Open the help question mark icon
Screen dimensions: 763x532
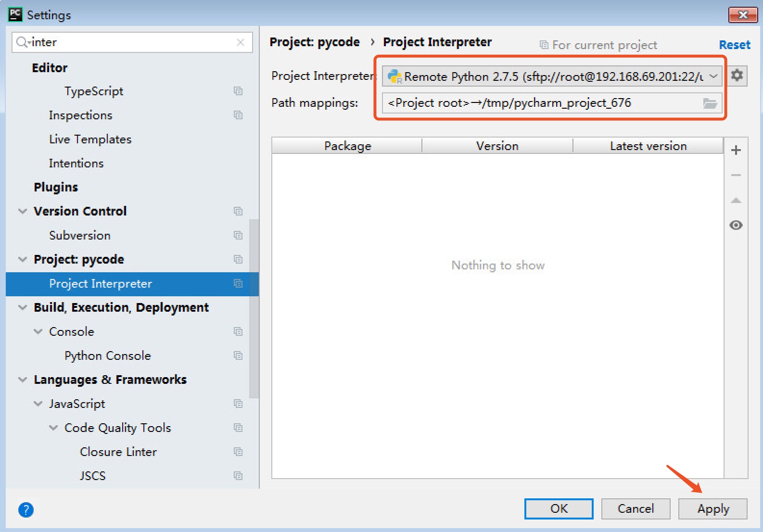coord(26,509)
